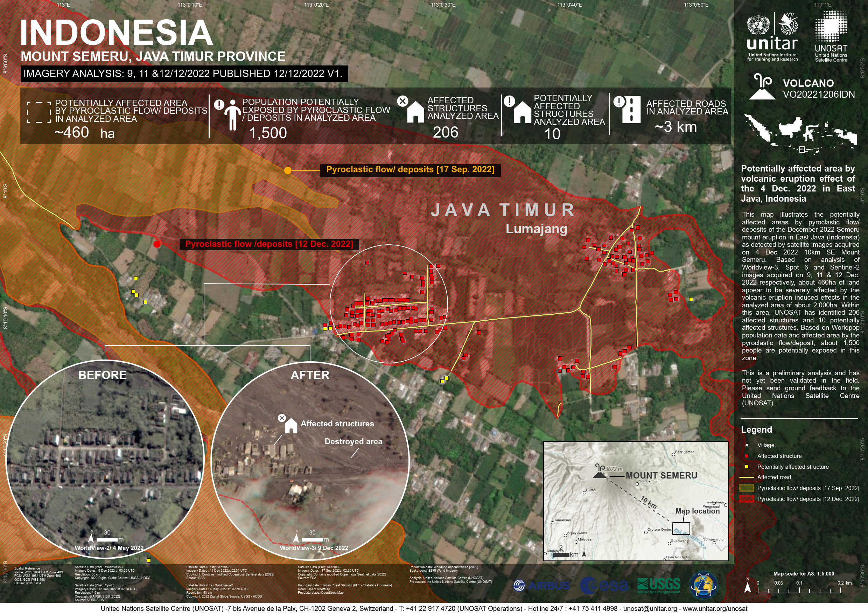Click the dashed potentially affected area symbol

point(38,112)
